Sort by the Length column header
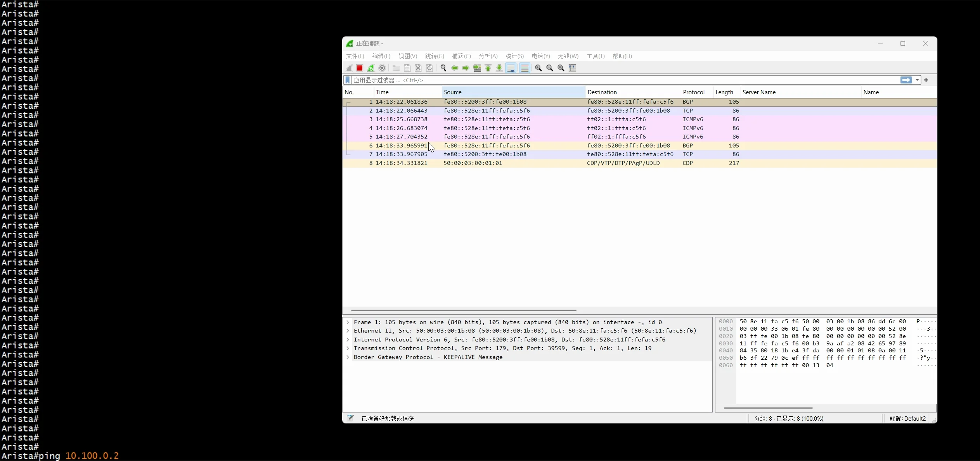Screen dimensions: 980x461 pyautogui.click(x=727, y=92)
